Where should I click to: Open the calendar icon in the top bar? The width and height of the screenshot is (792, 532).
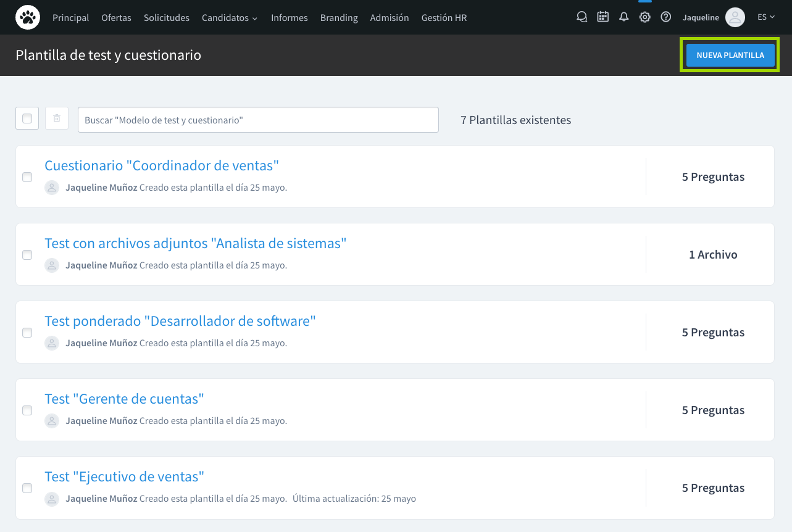pos(602,17)
